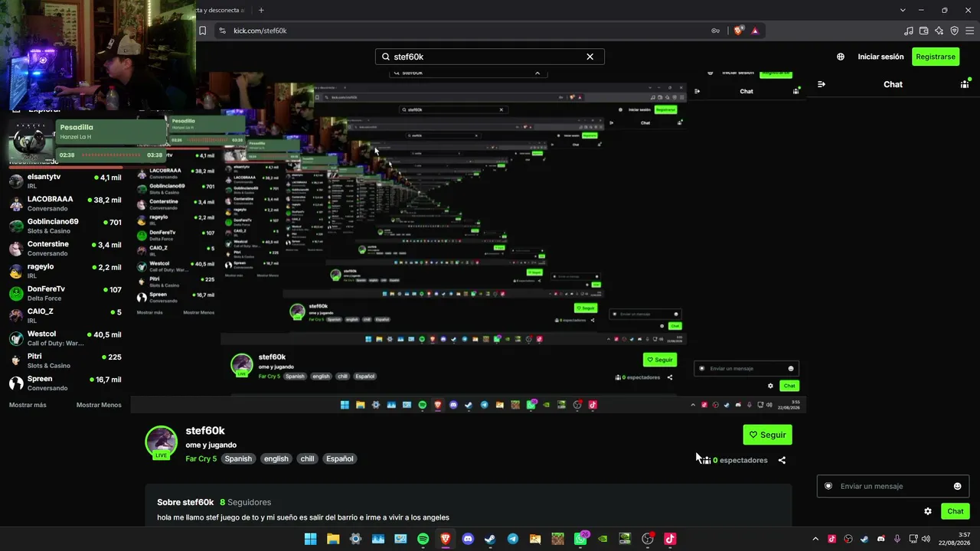
Task: Click the 8 Seguidores follower count
Action: [245, 502]
